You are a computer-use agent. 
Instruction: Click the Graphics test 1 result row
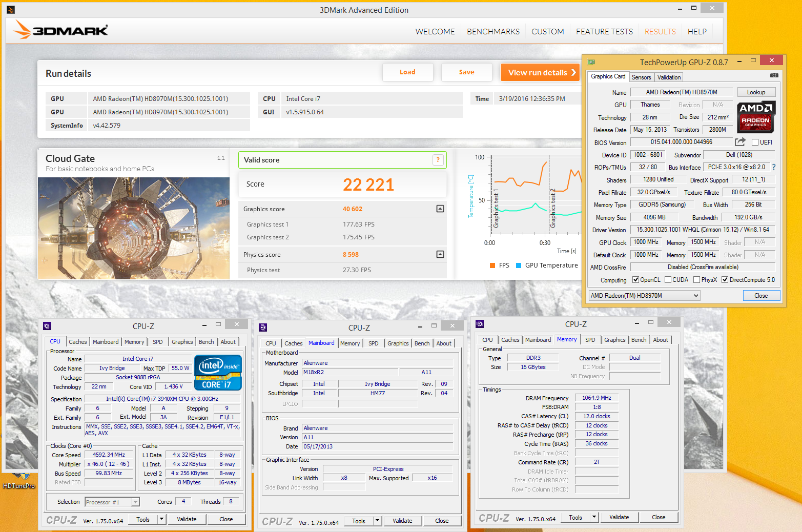[342, 224]
